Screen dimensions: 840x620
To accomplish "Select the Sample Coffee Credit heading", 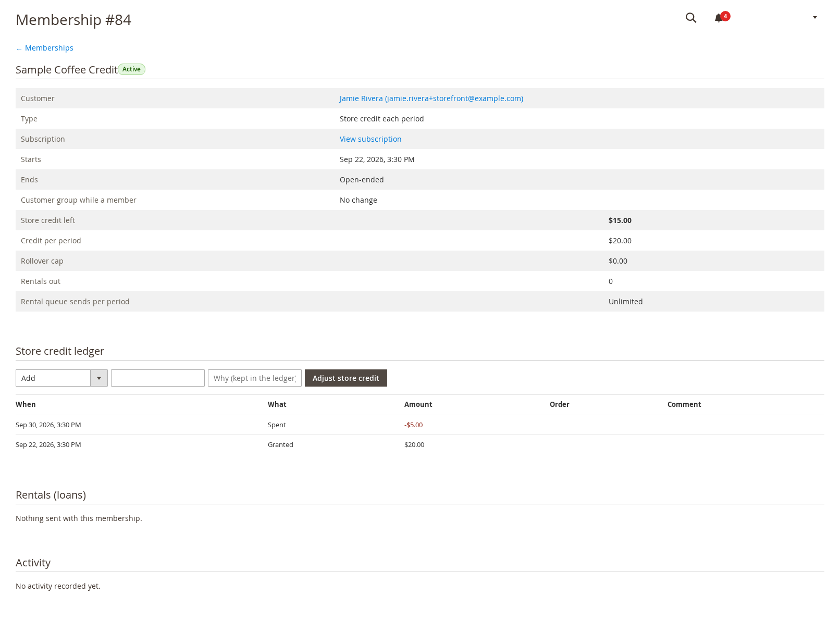I will point(67,70).
